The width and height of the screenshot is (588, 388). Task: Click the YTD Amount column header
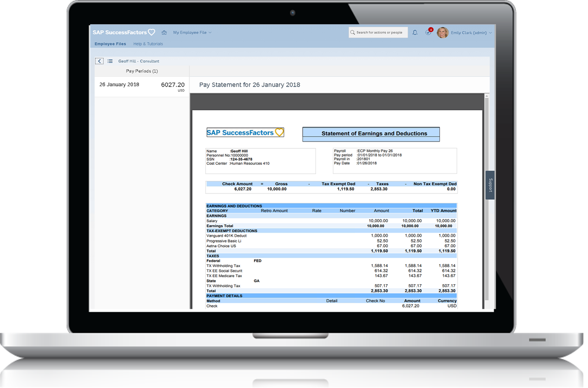coord(443,211)
